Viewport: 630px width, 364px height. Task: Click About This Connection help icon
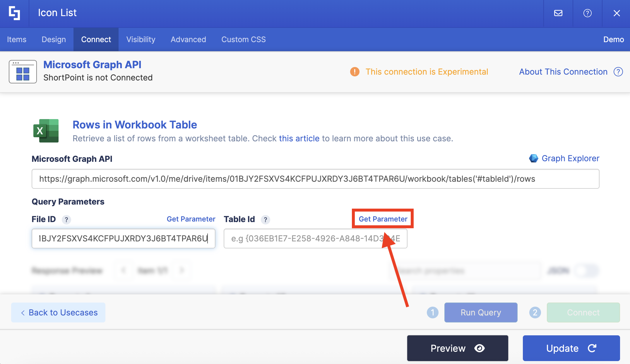click(x=618, y=72)
